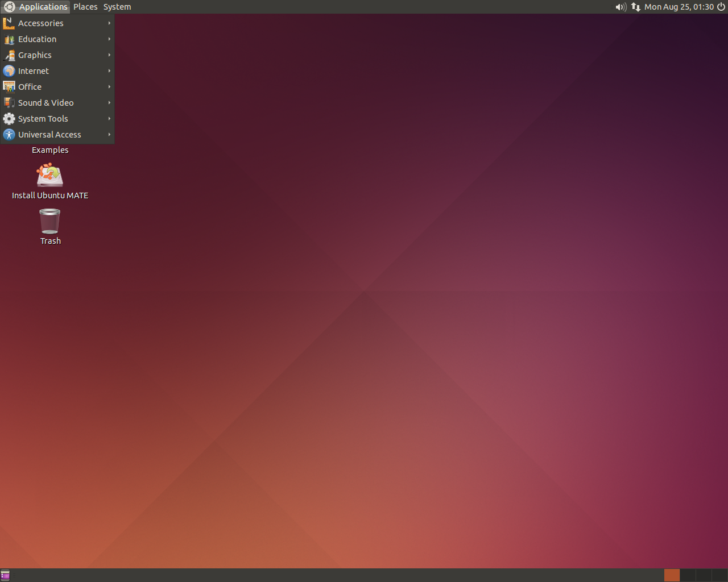This screenshot has height=582, width=728.
Task: Select the Examples desktop label
Action: click(x=50, y=150)
